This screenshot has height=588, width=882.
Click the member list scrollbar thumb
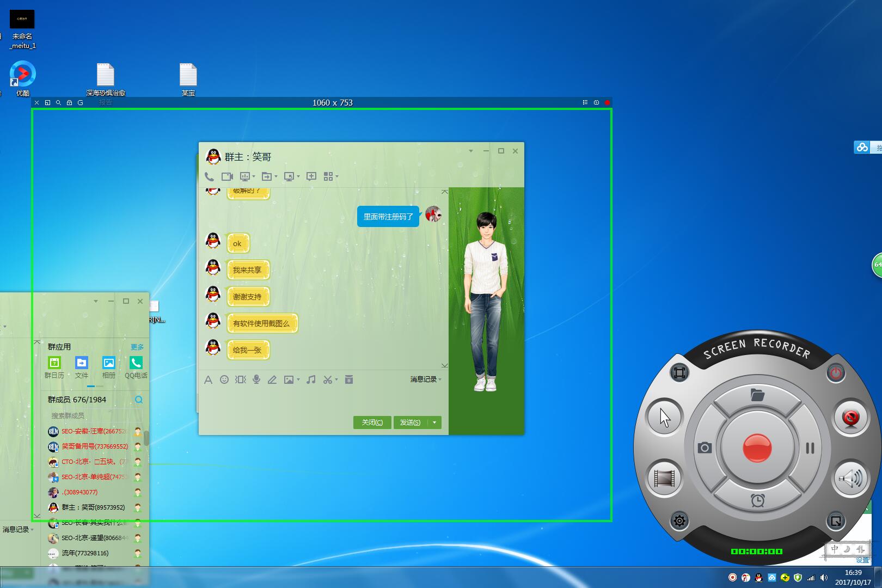pos(146,437)
